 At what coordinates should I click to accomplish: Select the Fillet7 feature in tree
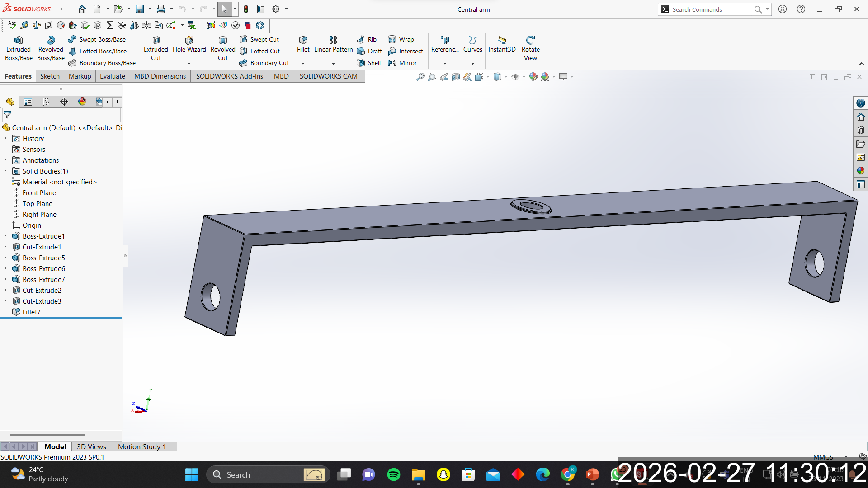click(31, 312)
